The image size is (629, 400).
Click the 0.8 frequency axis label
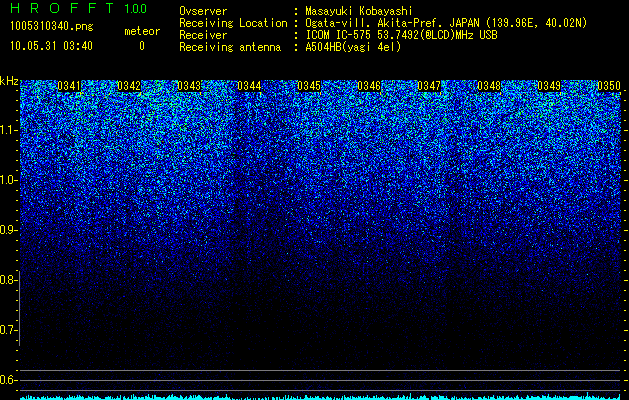click(x=8, y=280)
